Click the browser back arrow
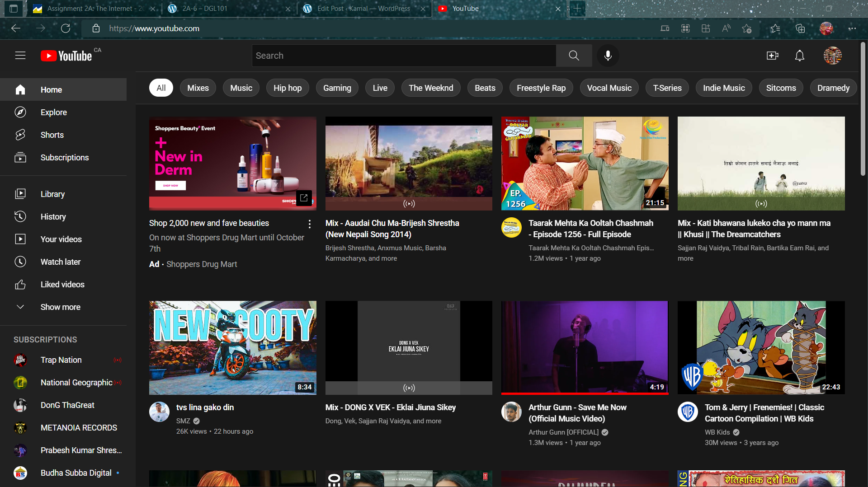This screenshot has height=487, width=868. point(16,28)
